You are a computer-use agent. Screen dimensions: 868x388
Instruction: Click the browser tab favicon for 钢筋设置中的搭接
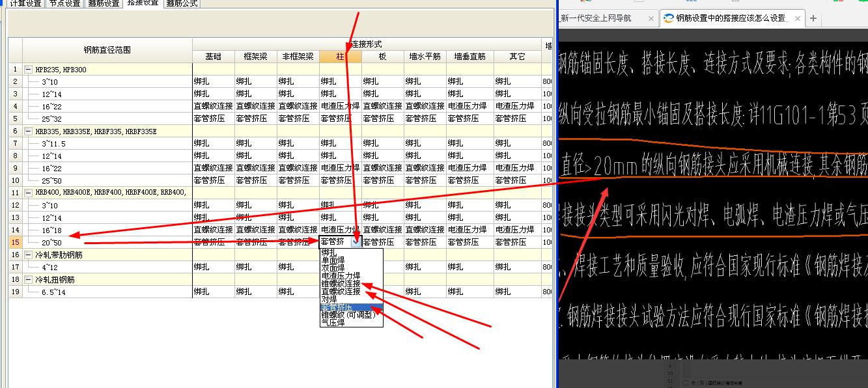(x=668, y=18)
